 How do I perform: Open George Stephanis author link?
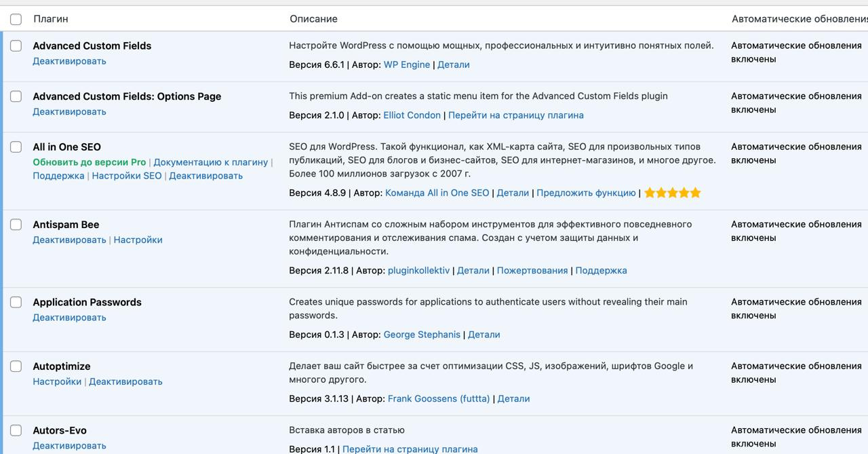(x=421, y=335)
